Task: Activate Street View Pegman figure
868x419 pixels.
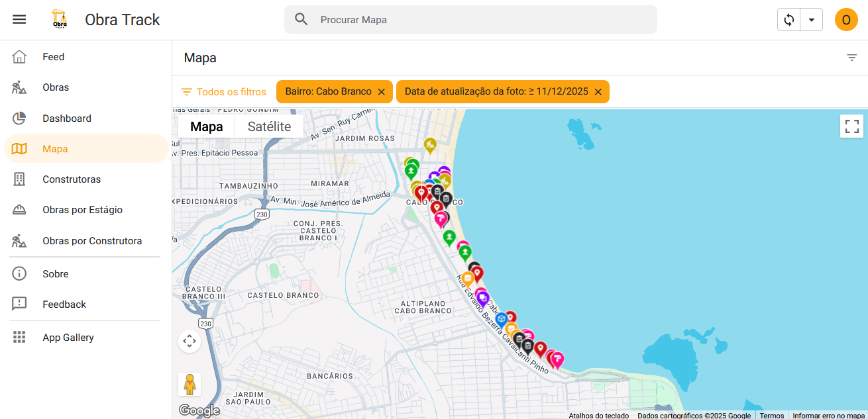Action: coord(190,383)
